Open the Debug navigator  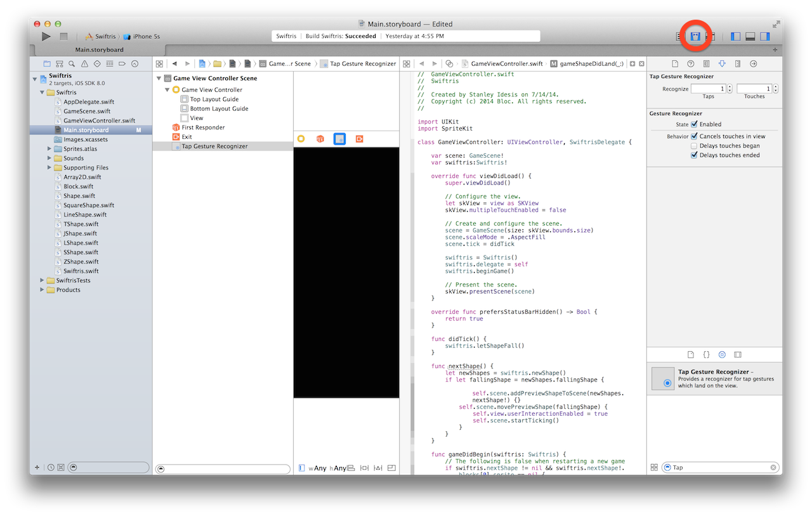coord(110,64)
